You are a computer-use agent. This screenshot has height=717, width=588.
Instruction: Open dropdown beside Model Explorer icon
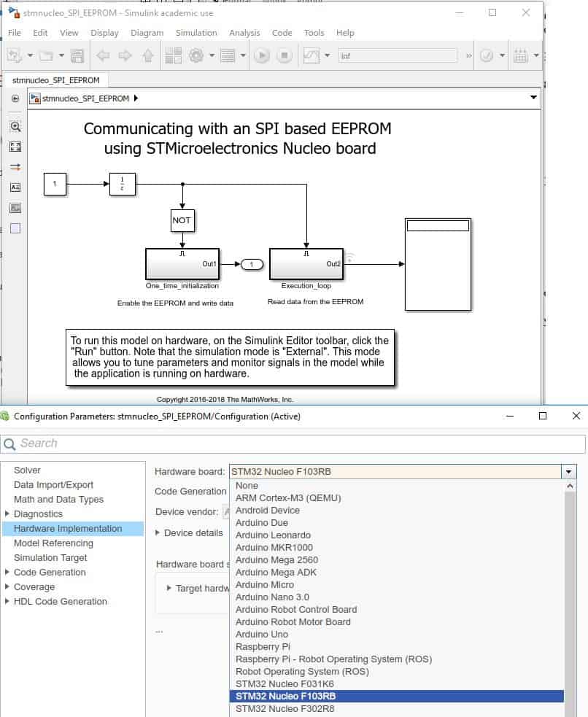[x=243, y=55]
